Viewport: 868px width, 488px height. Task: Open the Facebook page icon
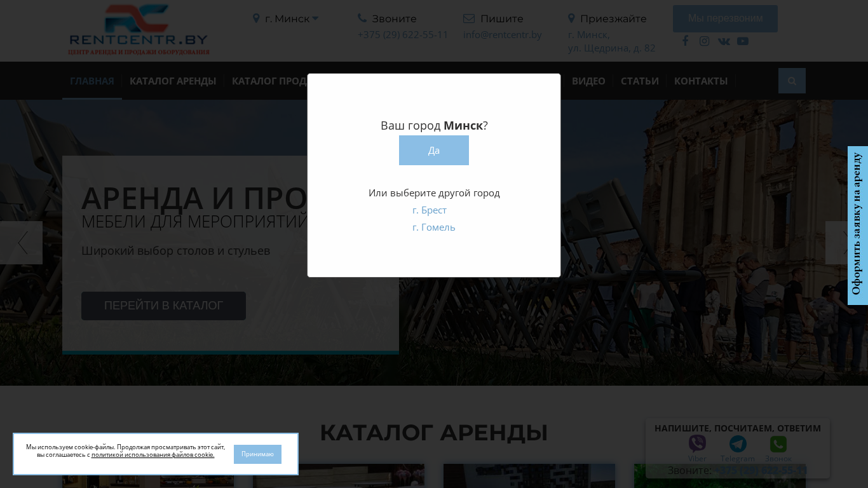pos(685,41)
